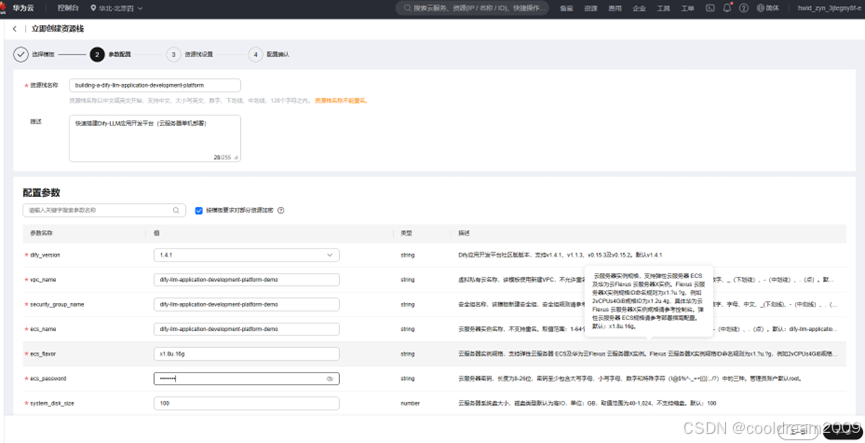Edit the security_group_name value field
The image size is (865, 443).
coord(247,305)
